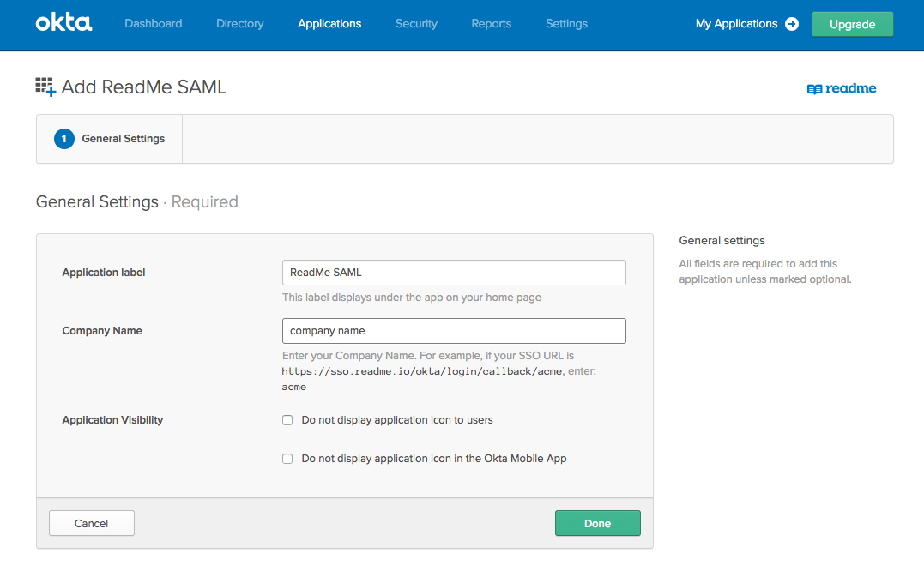Open the Dashboard menu

(154, 23)
